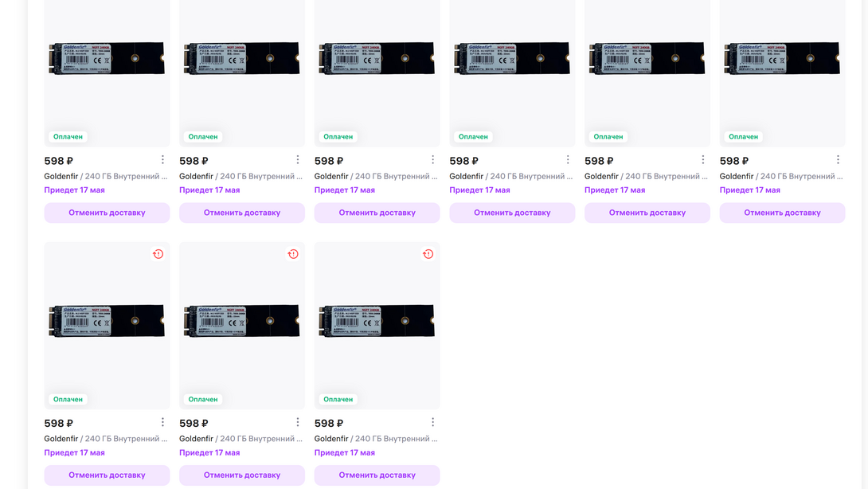Cancel delivery of the third bottom-row product
This screenshot has width=868, height=489.
pyautogui.click(x=377, y=475)
